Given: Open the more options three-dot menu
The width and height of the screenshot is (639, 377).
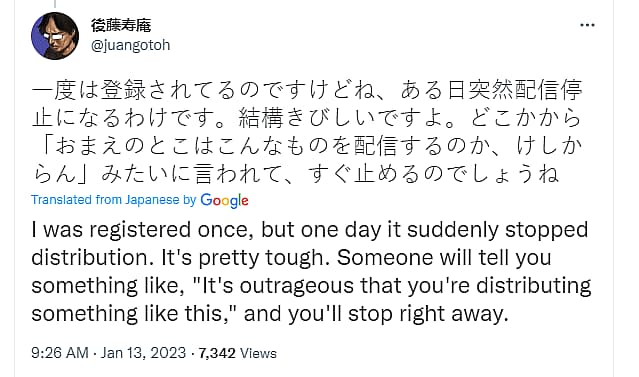Looking at the screenshot, I should click(x=587, y=25).
